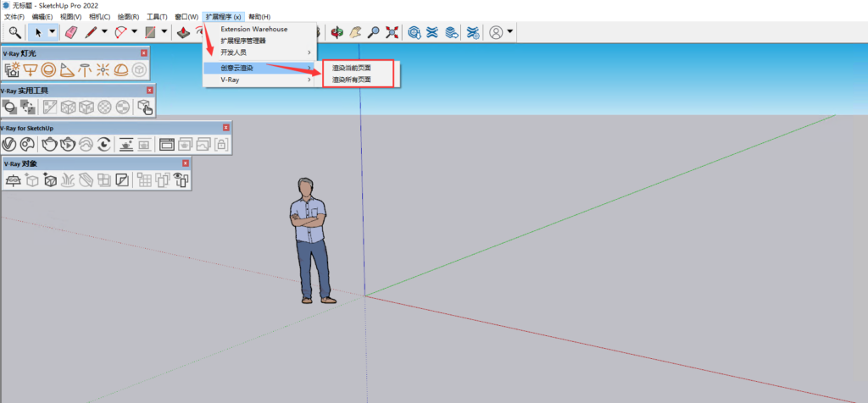Click the Zoom Extents icon
This screenshot has width=868, height=403.
[x=392, y=32]
